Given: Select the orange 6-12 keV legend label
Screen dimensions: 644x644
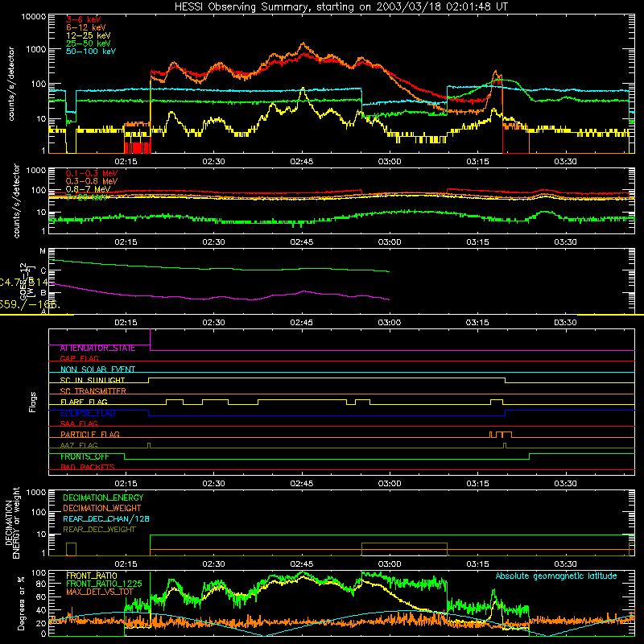Looking at the screenshot, I should click(85, 27).
